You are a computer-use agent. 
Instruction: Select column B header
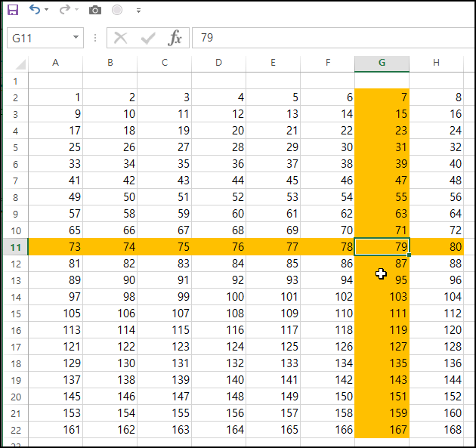(110, 63)
